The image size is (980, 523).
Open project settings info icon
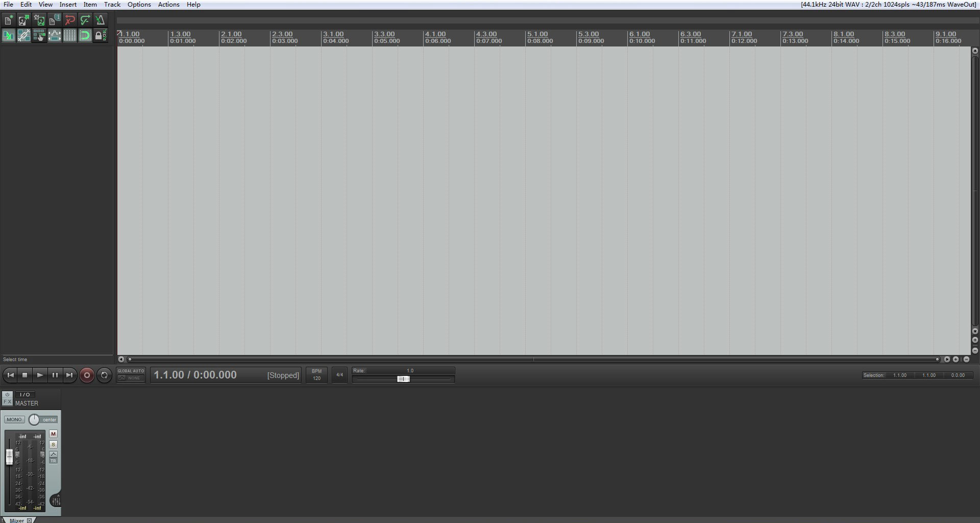[x=55, y=20]
